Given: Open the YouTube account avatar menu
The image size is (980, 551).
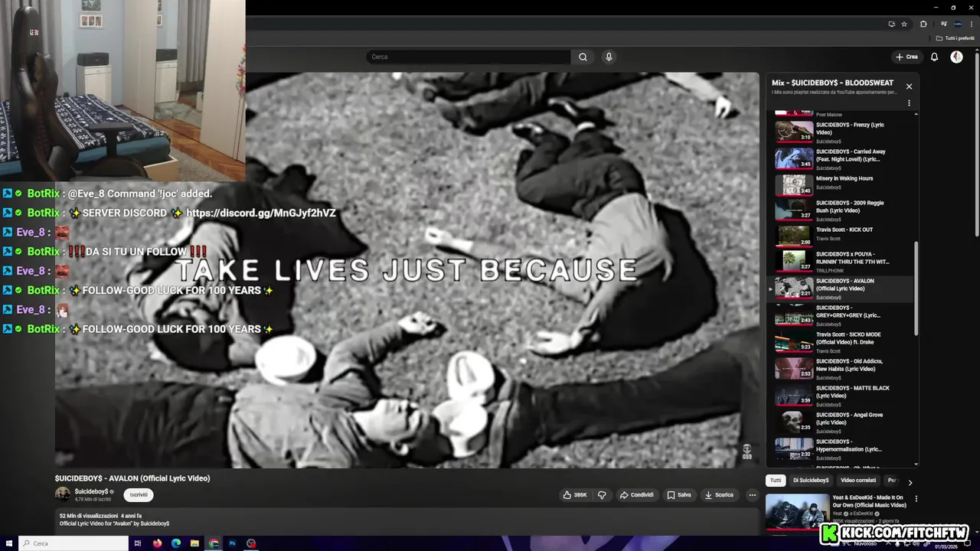Looking at the screenshot, I should tap(956, 57).
